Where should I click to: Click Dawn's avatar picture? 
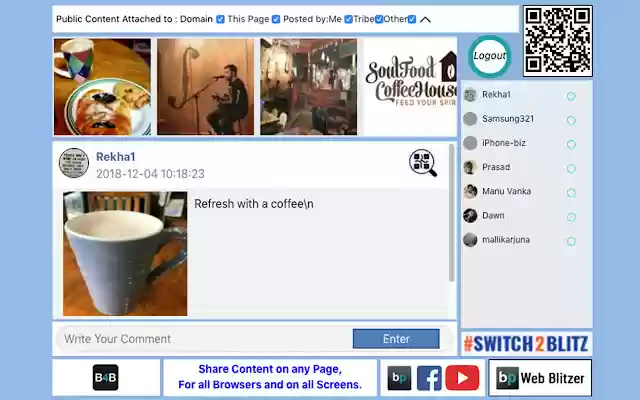[470, 216]
